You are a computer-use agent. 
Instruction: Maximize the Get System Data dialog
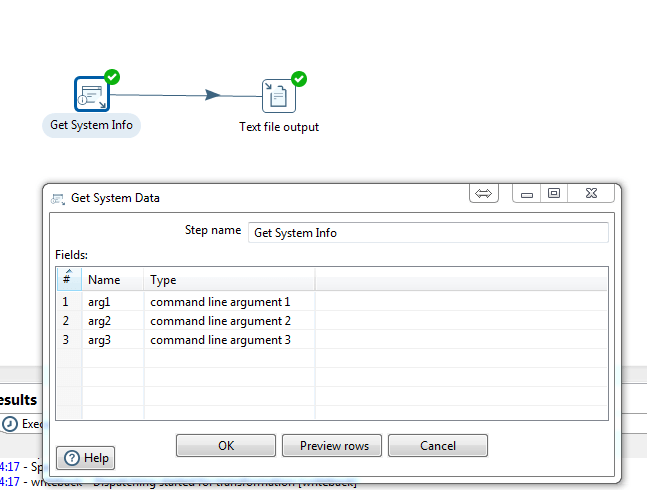click(553, 194)
